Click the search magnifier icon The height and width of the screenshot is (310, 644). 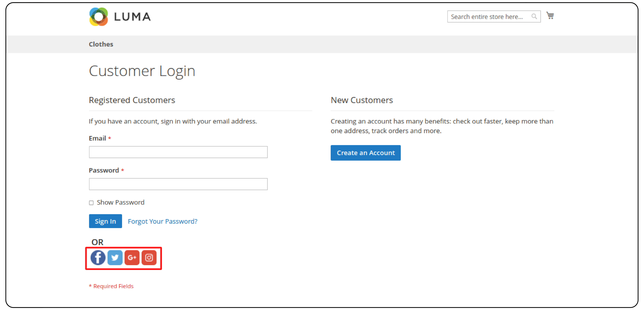[x=534, y=16]
